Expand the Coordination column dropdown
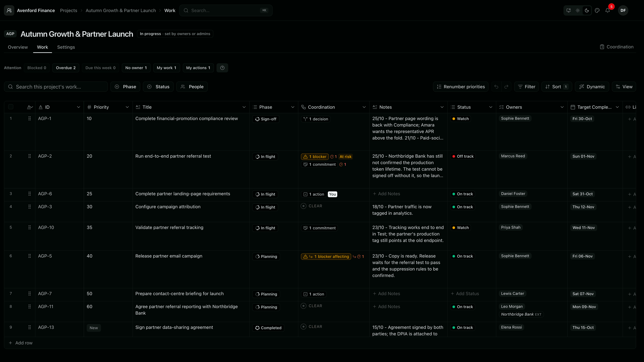 click(364, 107)
